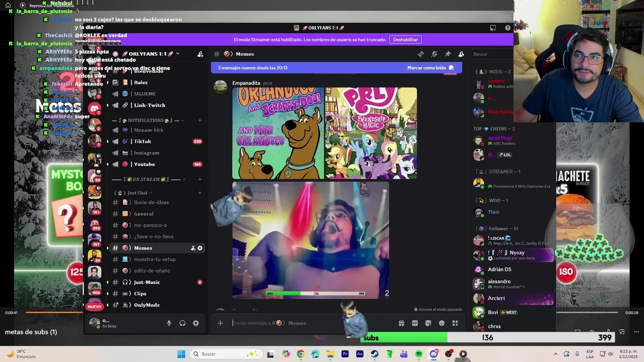Open TikTok channel

(x=157, y=141)
